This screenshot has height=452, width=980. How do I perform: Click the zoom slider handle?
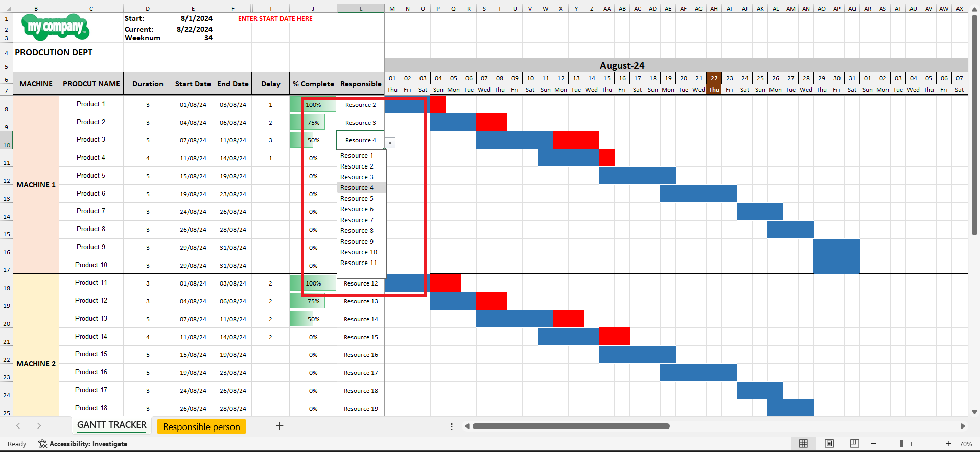pyautogui.click(x=901, y=444)
